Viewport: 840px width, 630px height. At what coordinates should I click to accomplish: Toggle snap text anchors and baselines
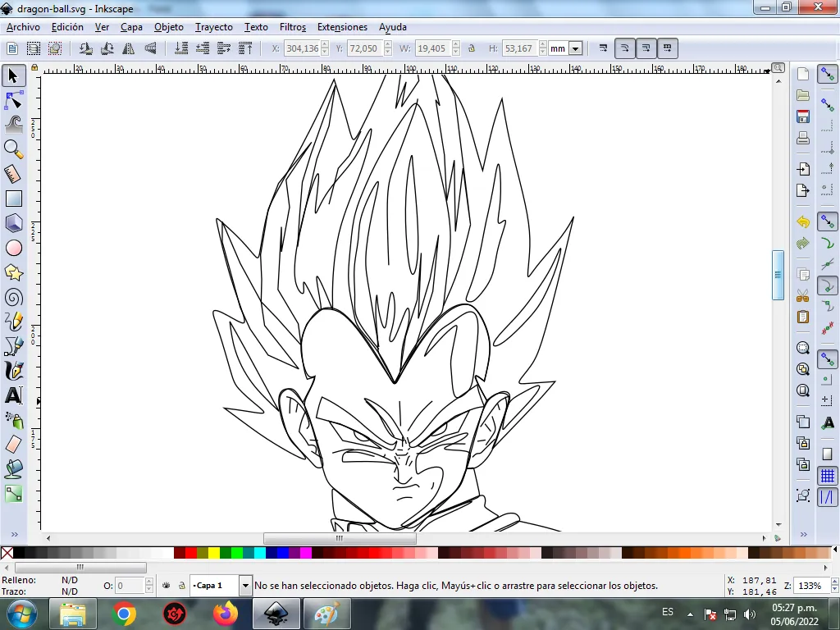pyautogui.click(x=828, y=423)
